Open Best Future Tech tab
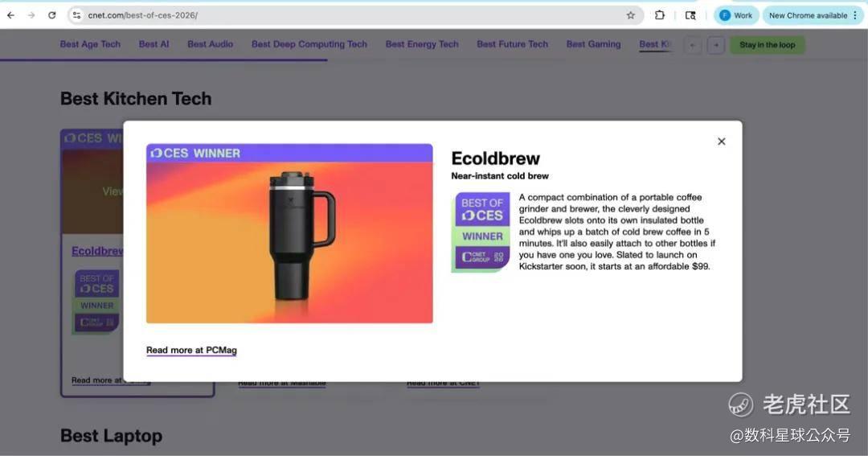Image resolution: width=868 pixels, height=456 pixels. [513, 44]
